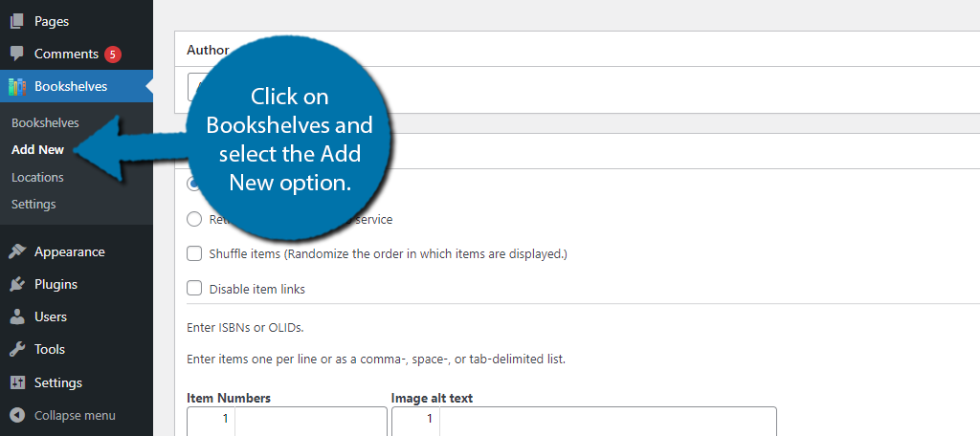Image resolution: width=980 pixels, height=436 pixels.
Task: Select the radio button ending in 'service'
Action: coord(194,219)
